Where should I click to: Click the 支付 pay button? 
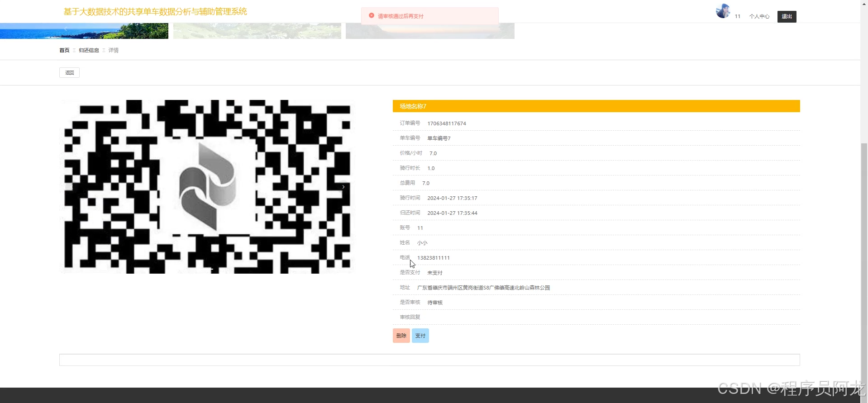click(420, 336)
